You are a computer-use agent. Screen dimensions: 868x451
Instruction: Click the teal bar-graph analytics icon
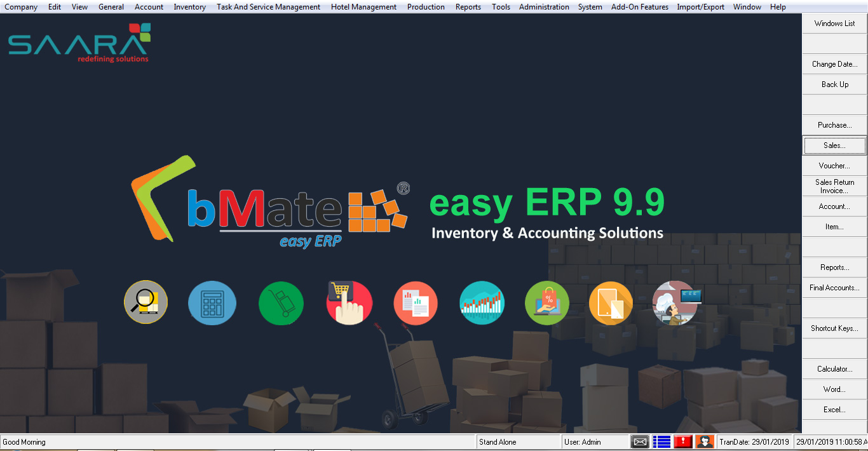[x=482, y=303]
